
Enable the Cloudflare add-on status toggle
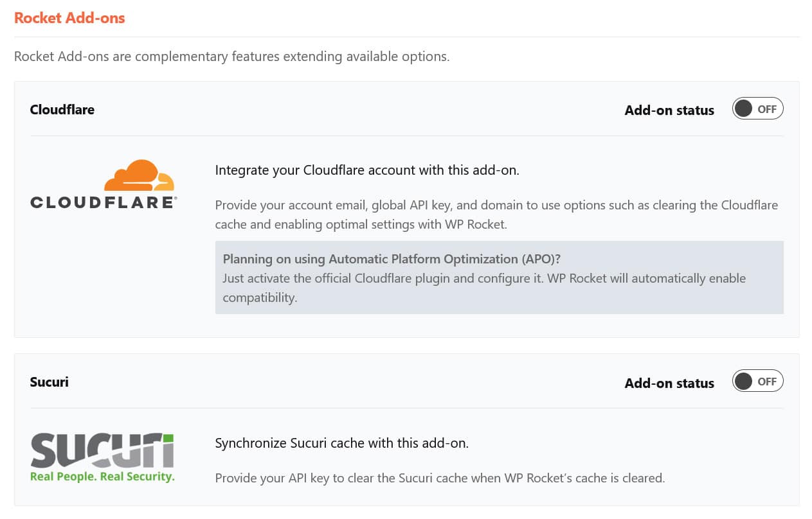[x=757, y=109]
